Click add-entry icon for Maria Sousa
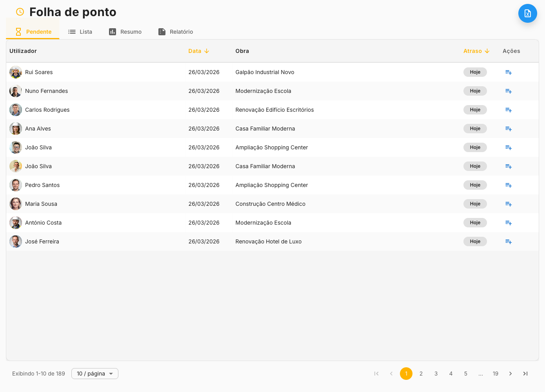Image resolution: width=545 pixels, height=392 pixels. [508, 204]
